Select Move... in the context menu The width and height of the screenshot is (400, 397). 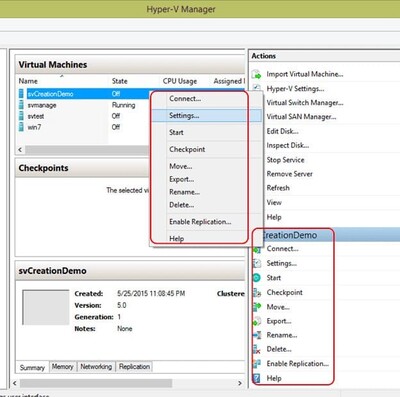tap(181, 166)
